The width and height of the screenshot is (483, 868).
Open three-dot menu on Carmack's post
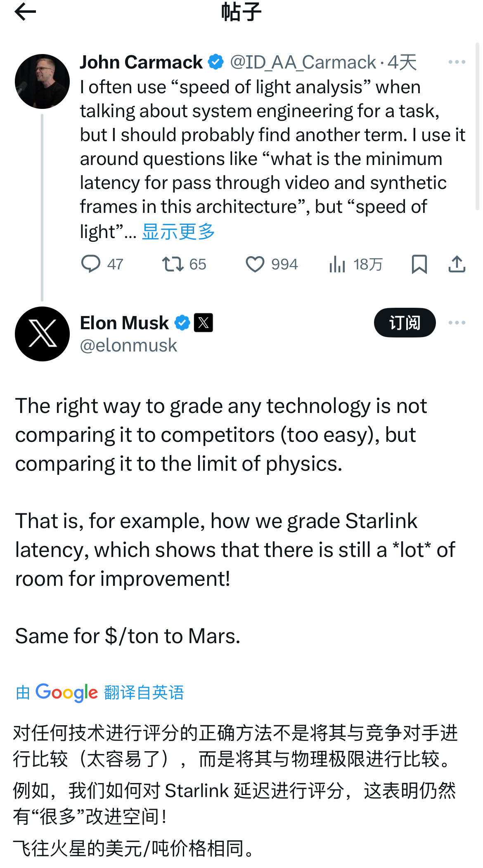457,62
